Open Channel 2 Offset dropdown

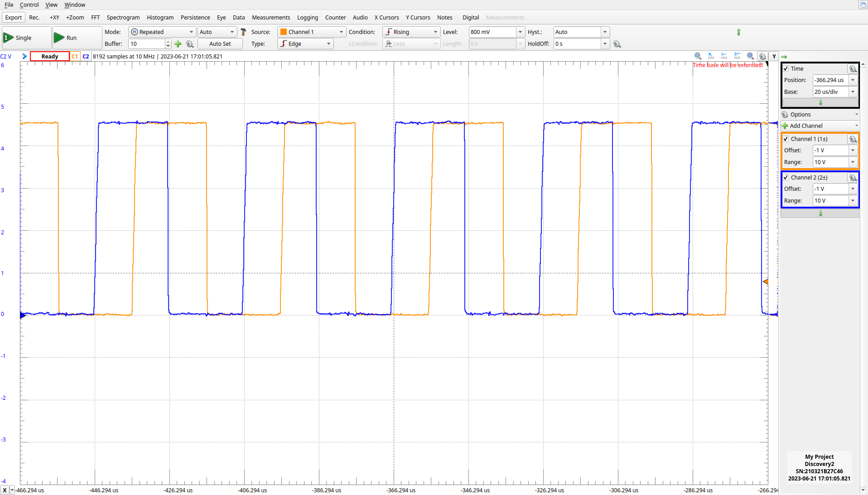853,189
